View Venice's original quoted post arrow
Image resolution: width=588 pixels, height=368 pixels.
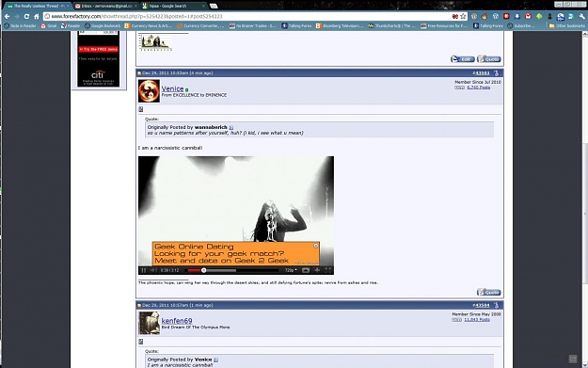coord(215,360)
